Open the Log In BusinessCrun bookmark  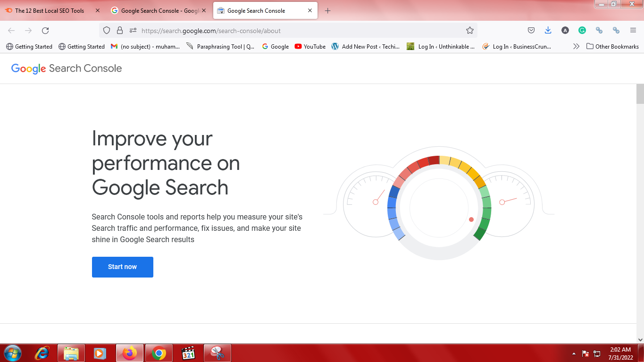(x=517, y=47)
